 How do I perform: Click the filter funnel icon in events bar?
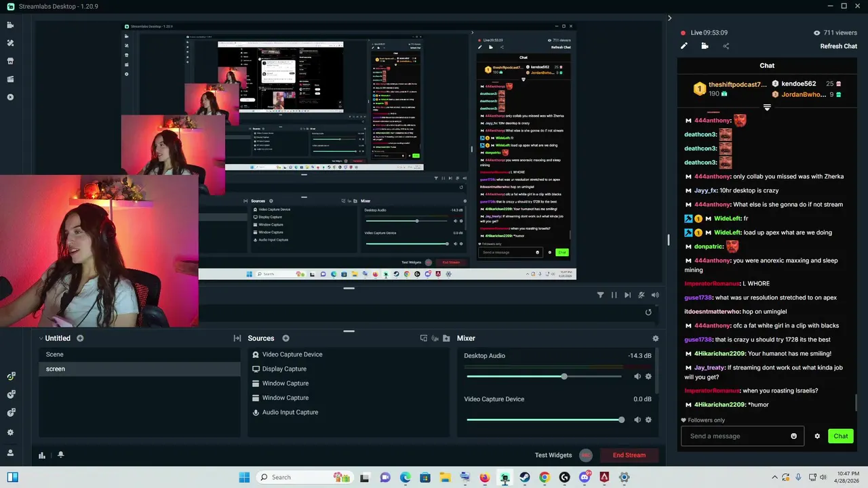tap(600, 295)
